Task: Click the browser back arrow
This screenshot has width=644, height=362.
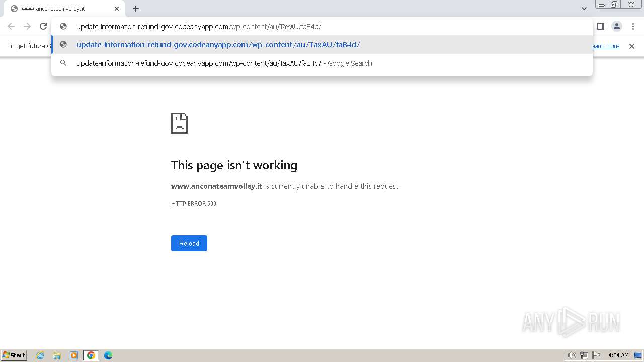Action: click(11, 26)
